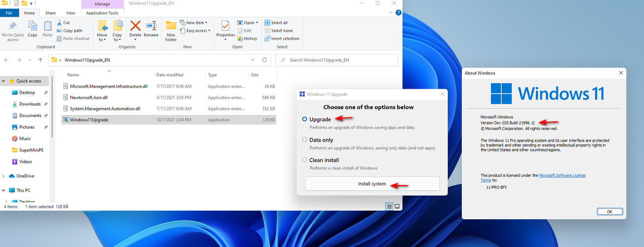644x247 pixels.
Task: Open the Open button dropdown in ribbon
Action: pyautogui.click(x=248, y=23)
